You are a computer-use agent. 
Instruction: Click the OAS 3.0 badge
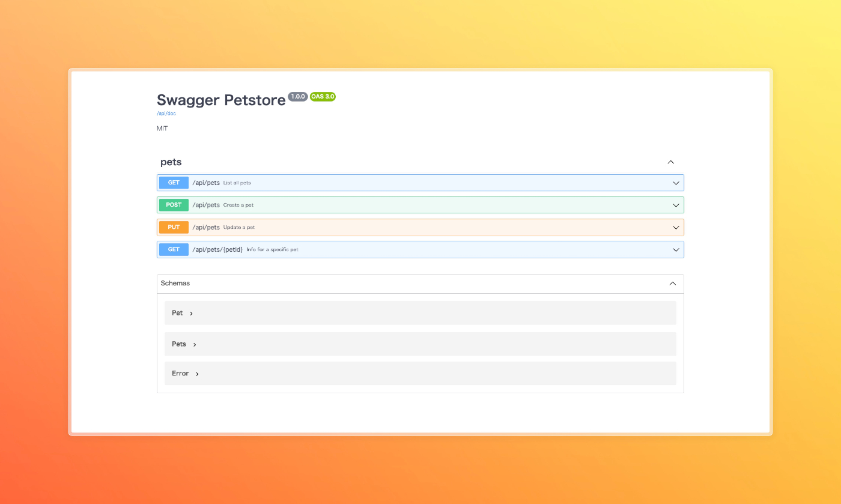coord(323,96)
